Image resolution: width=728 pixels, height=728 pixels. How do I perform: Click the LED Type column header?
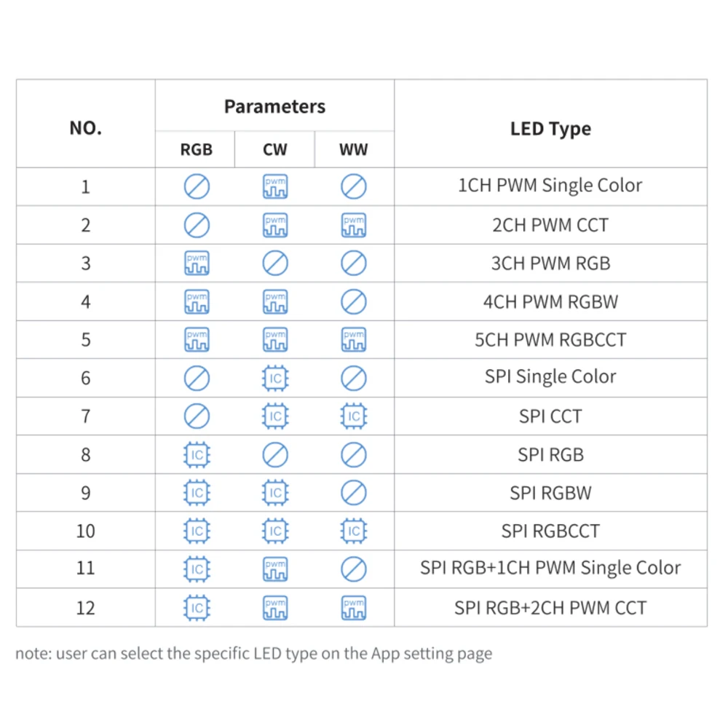click(550, 129)
